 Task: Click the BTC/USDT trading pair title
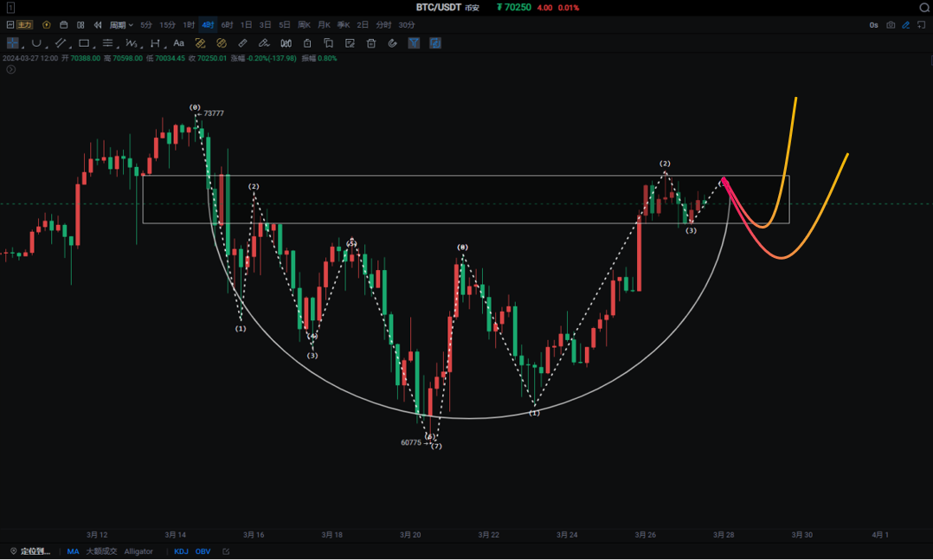[x=438, y=7]
